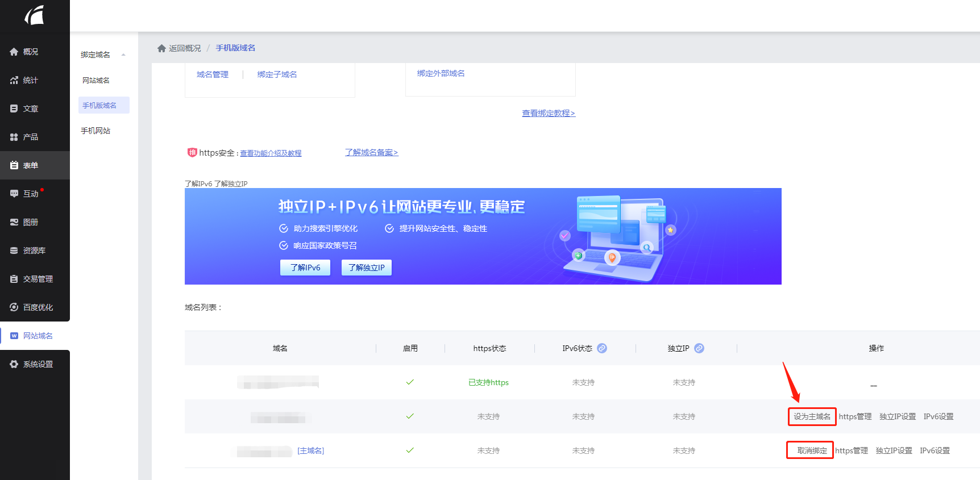Select 手机版域名 in the submenu
The width and height of the screenshot is (980, 480).
tap(104, 105)
